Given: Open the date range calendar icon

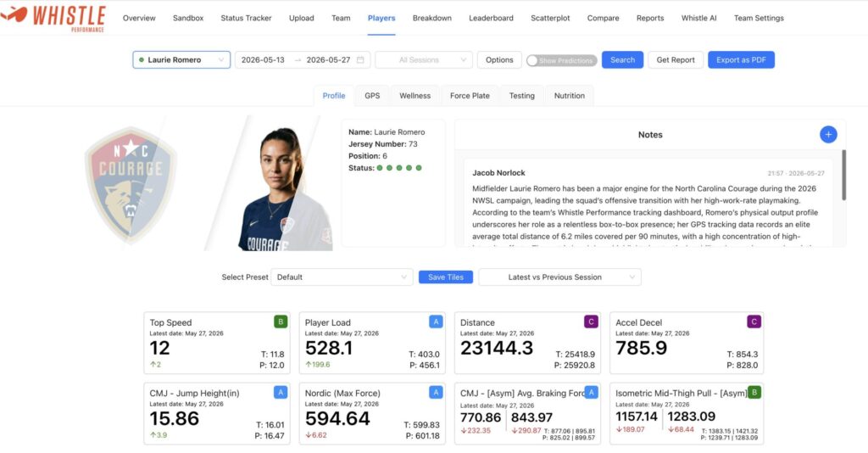Looking at the screenshot, I should pos(360,60).
